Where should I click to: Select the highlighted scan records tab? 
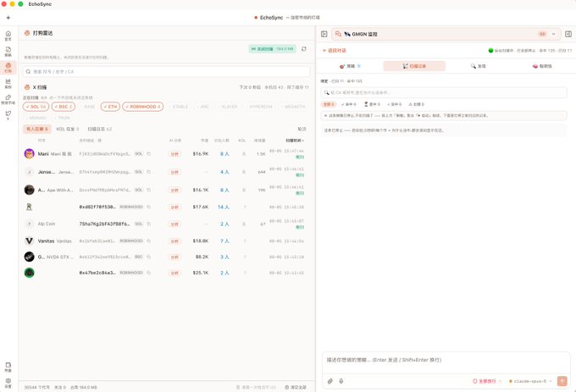click(414, 66)
